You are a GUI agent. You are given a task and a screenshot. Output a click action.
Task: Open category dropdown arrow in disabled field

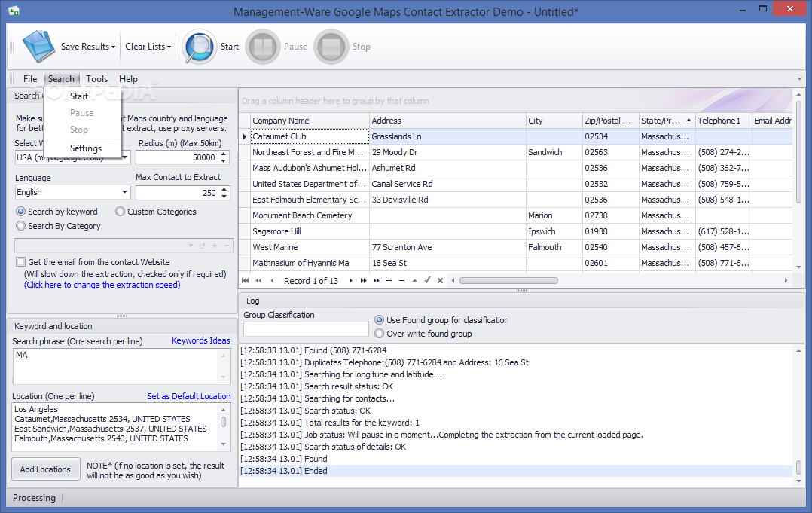(x=191, y=246)
